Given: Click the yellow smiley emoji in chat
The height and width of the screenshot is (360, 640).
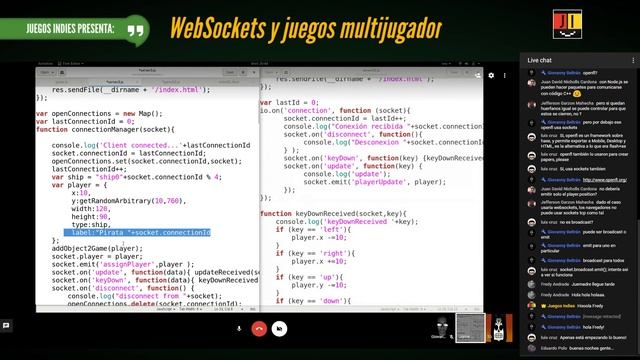Looking at the screenshot, I should point(576,93).
